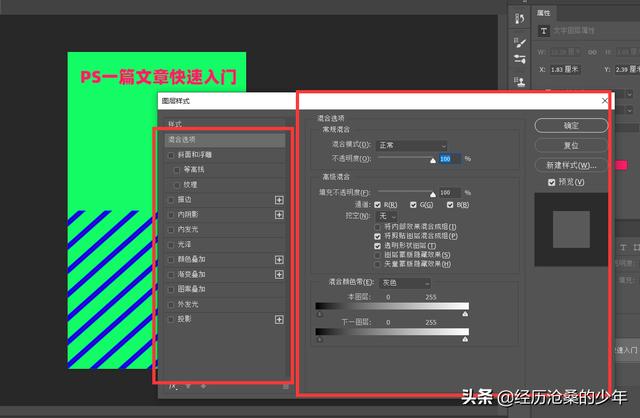
Task: Click 下一图层 black point slider handle
Action: 320,339
